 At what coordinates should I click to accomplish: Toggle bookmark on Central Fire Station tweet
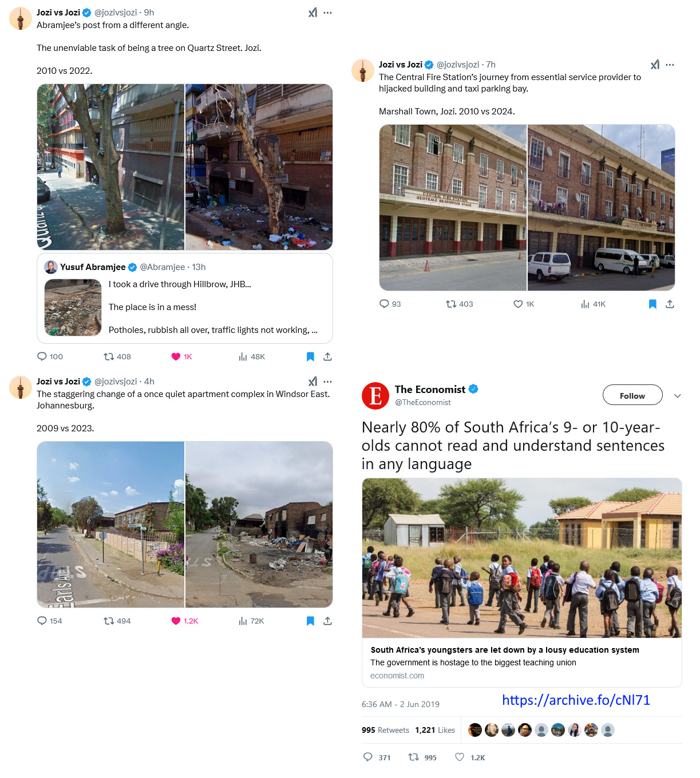[x=652, y=304]
